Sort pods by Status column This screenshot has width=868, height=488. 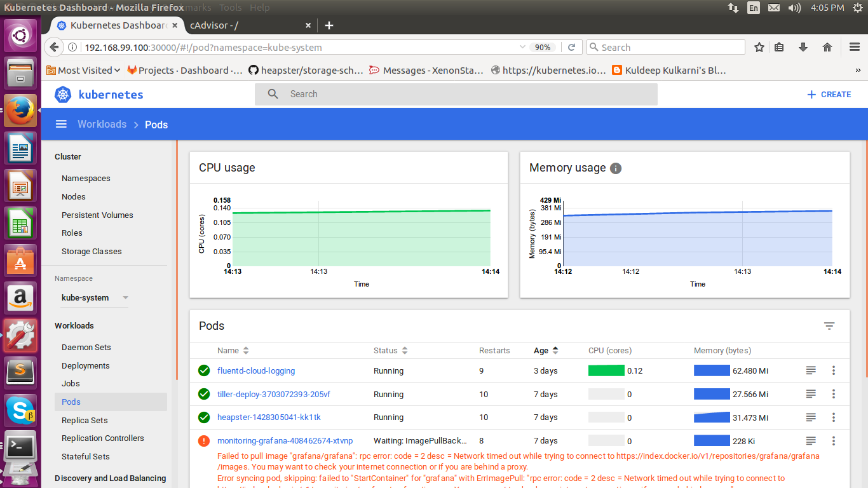[x=390, y=350]
